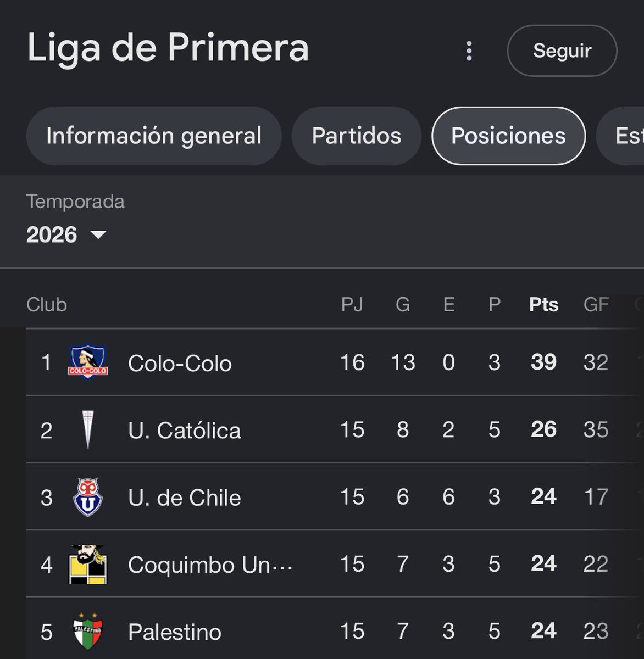644x659 pixels.
Task: Click the Colo-Colo club crest
Action: (x=88, y=362)
